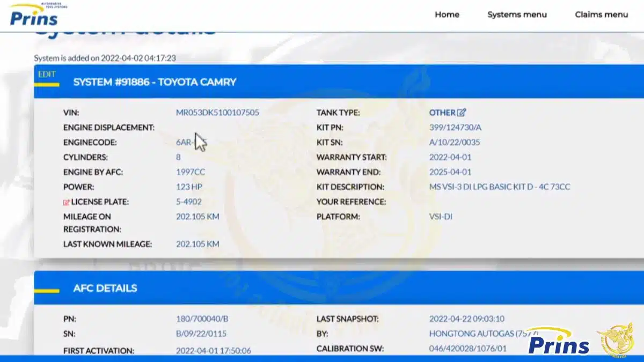Viewport: 644px width, 362px height.
Task: Click the Mileage on Registration value
Action: click(197, 217)
